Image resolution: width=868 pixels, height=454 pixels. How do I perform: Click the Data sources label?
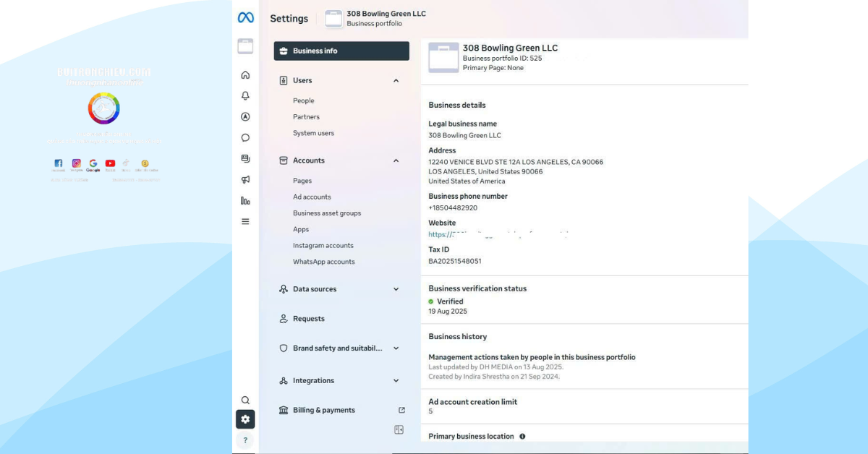[315, 289]
